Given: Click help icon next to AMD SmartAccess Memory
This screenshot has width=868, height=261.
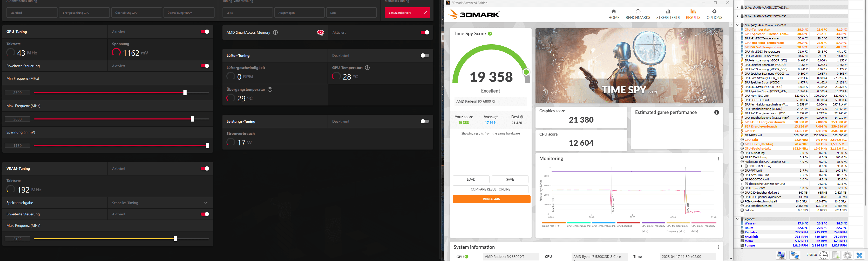Looking at the screenshot, I should coord(275,33).
